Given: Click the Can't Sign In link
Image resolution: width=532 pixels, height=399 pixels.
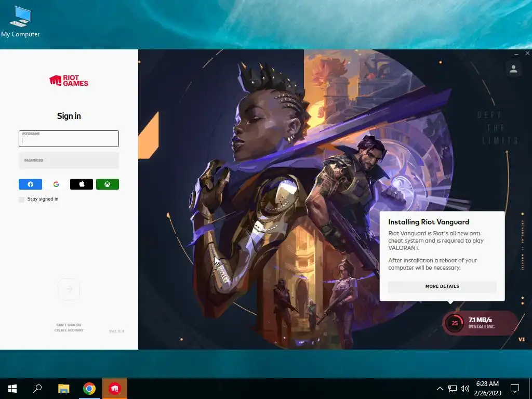Looking at the screenshot, I should point(69,325).
